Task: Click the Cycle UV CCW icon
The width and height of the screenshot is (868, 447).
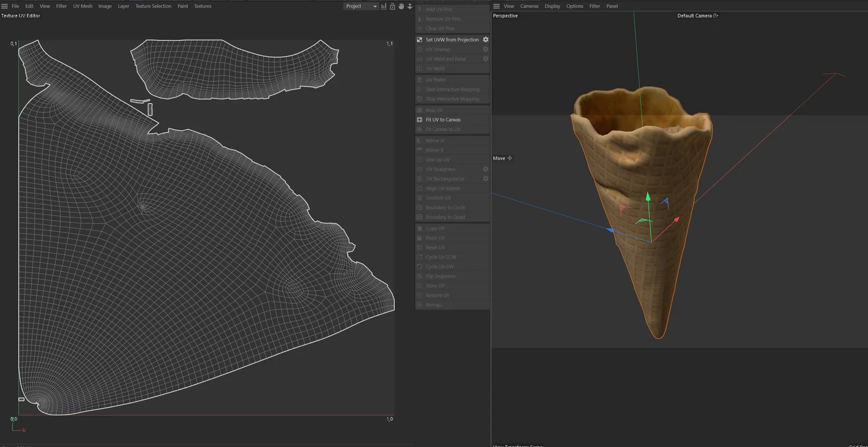Action: 419,257
